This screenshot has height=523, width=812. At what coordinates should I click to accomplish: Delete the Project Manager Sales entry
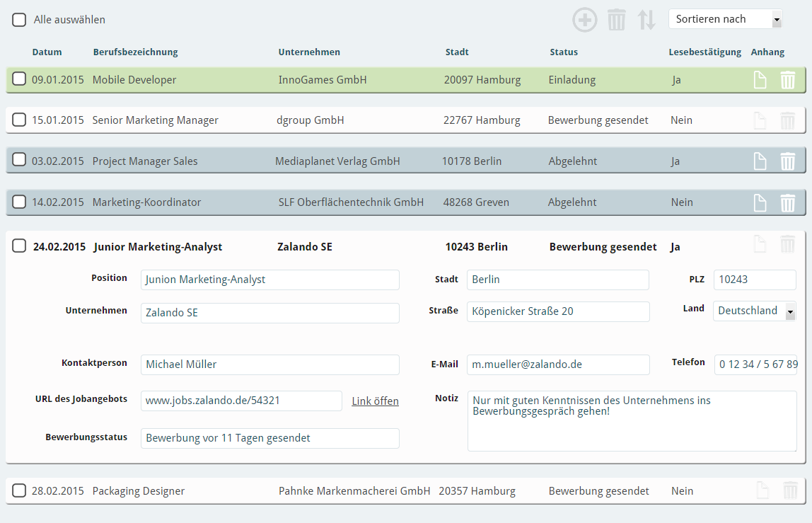pos(787,161)
